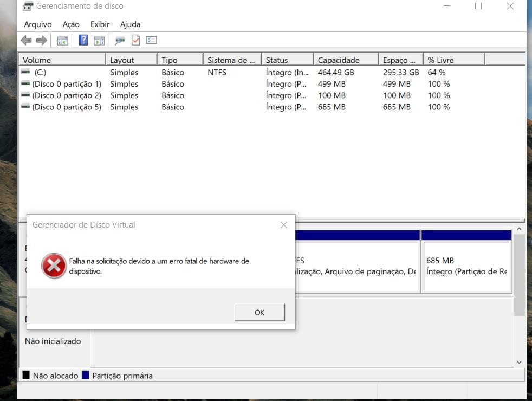The width and height of the screenshot is (532, 401).
Task: Minimize the Gerenciamento de disco window
Action: (447, 6)
